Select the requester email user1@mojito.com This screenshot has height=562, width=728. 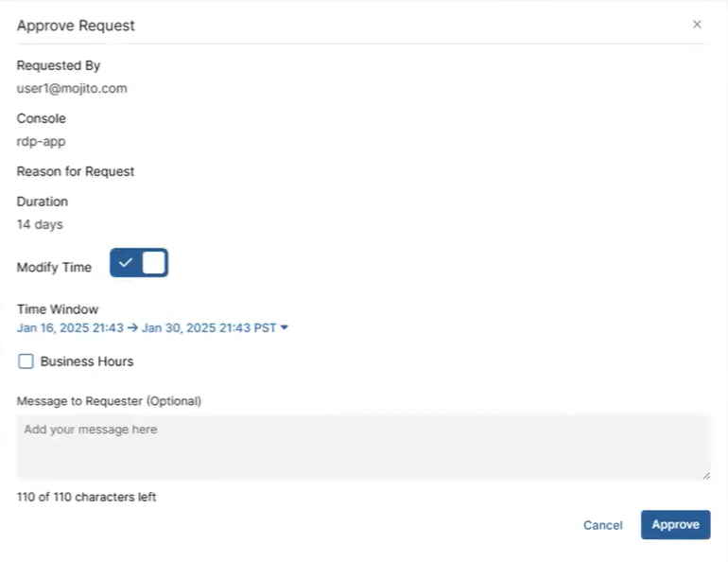tap(72, 89)
